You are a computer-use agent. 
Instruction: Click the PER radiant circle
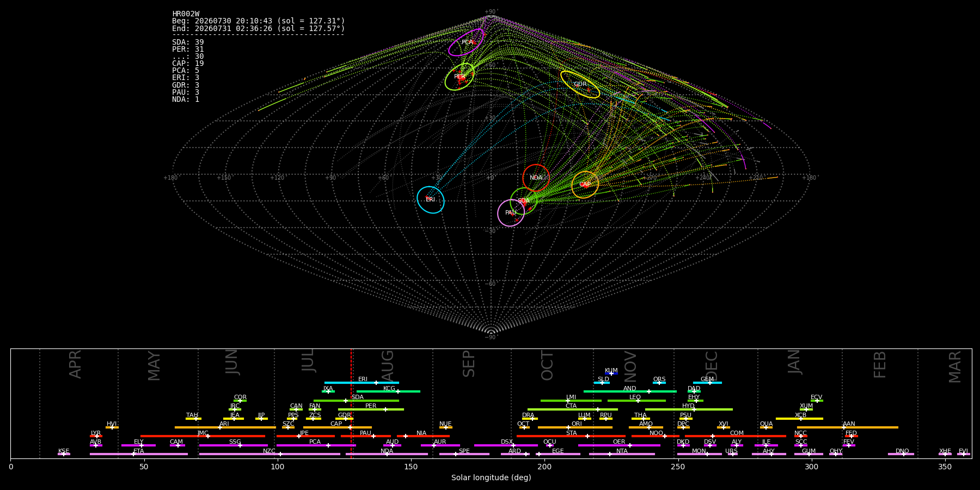click(460, 77)
